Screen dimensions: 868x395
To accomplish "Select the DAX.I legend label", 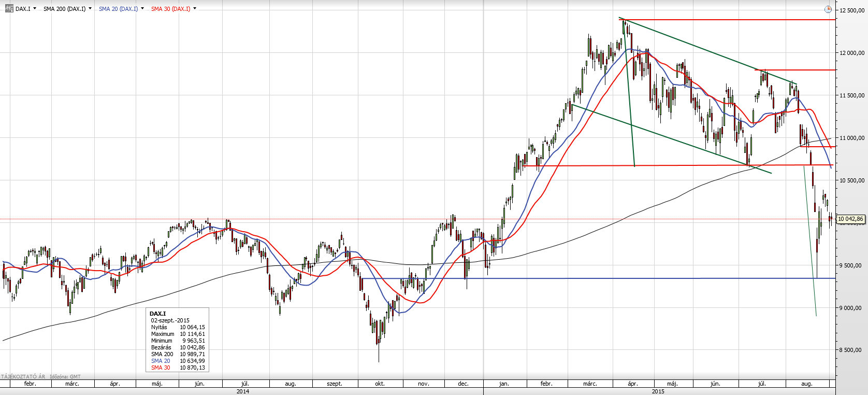I will (23, 9).
